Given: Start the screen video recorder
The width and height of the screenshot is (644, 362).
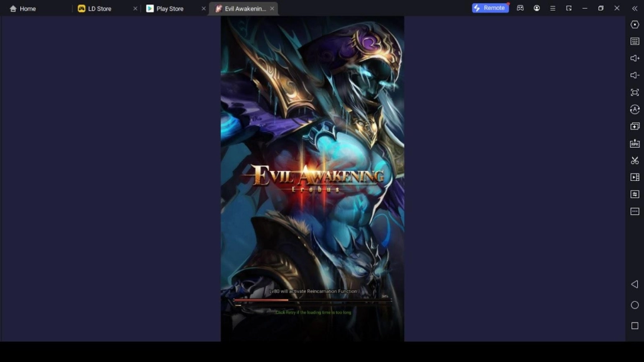Looking at the screenshot, I should [634, 177].
